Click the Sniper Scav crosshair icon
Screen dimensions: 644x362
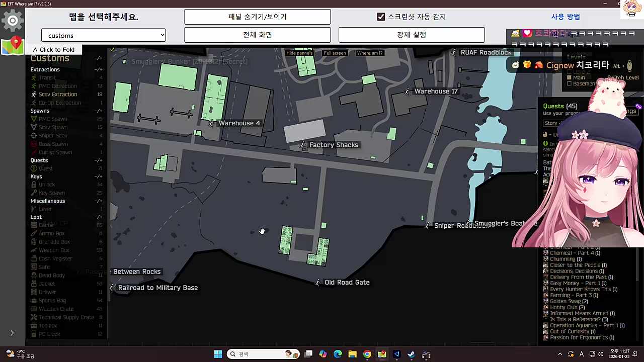click(34, 136)
